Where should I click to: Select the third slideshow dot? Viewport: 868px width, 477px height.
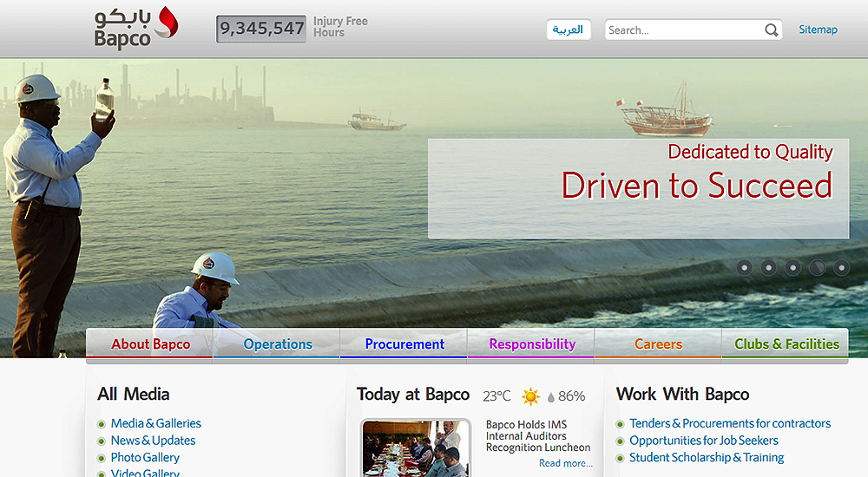click(793, 268)
